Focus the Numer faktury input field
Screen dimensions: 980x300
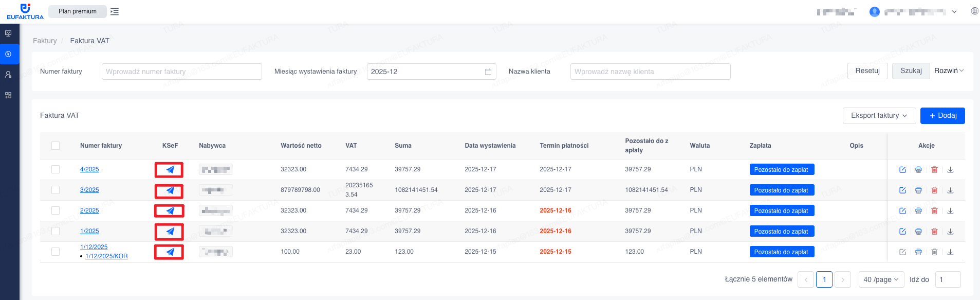click(x=182, y=72)
